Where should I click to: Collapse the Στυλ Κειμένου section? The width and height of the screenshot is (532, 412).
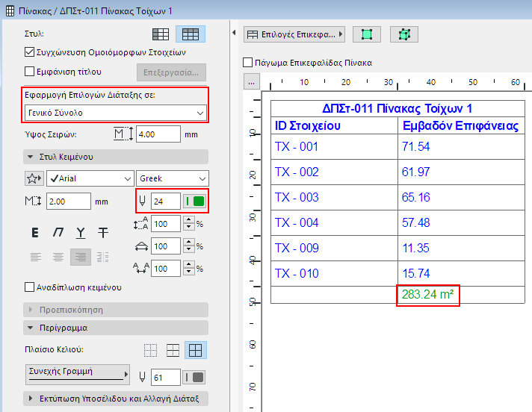click(116, 157)
